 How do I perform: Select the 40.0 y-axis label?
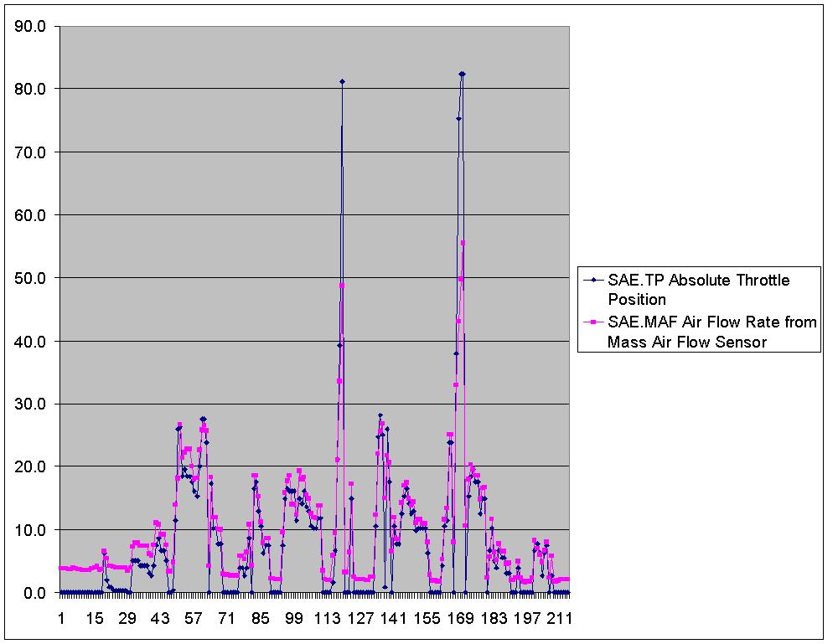pos(30,341)
